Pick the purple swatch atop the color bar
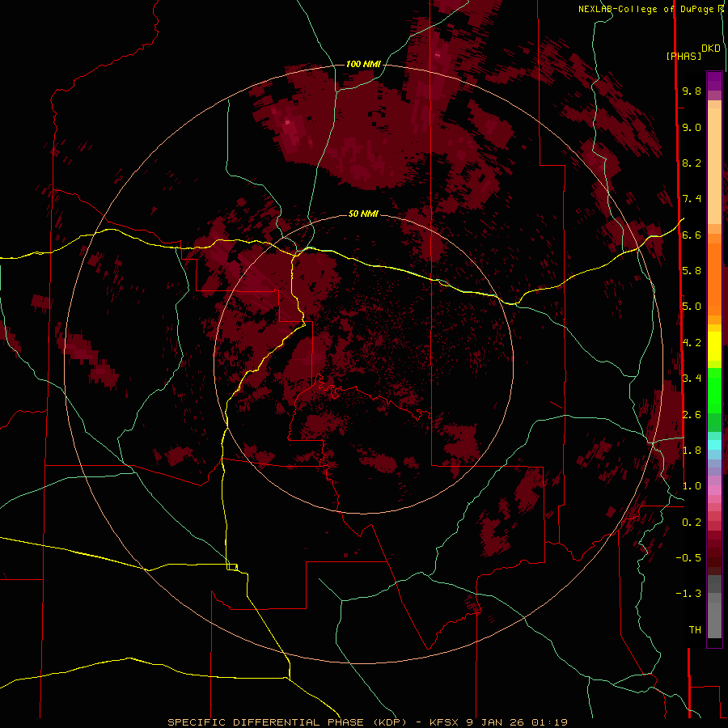 click(714, 81)
